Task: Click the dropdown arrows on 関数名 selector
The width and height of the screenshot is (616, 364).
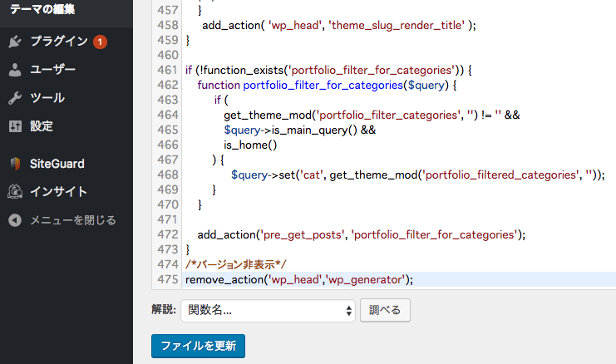Action: pos(348,311)
